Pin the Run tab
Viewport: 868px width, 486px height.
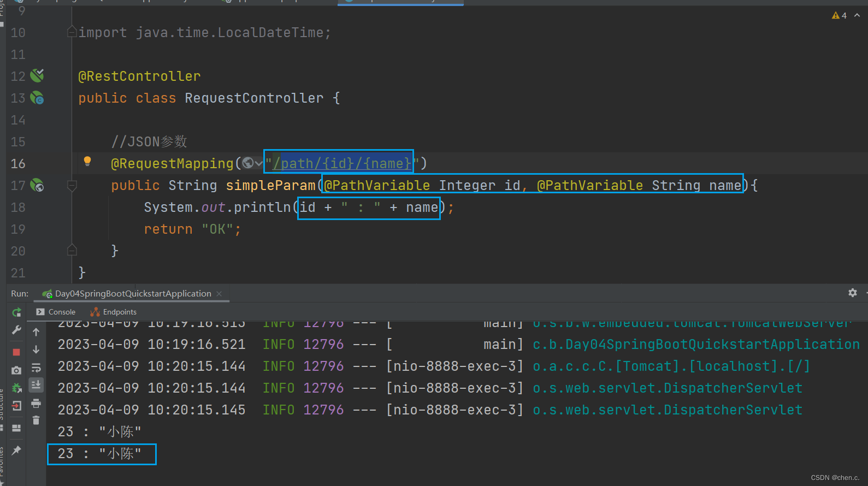pyautogui.click(x=16, y=450)
